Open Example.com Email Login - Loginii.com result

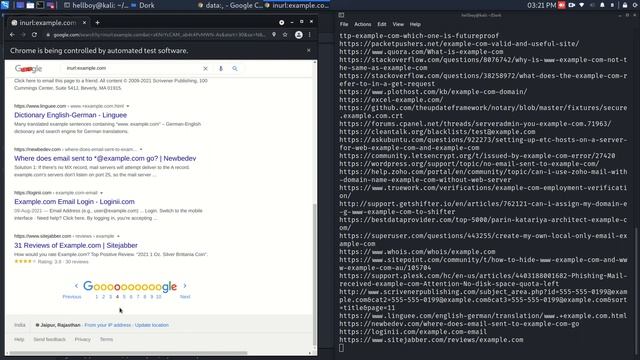pos(74,202)
